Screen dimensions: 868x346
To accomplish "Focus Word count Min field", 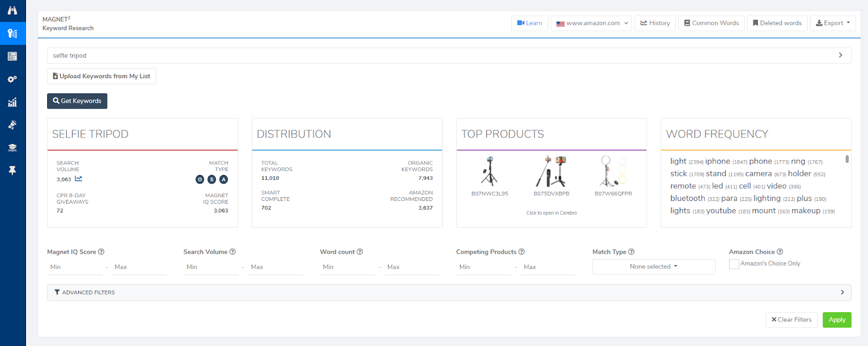I will tap(347, 267).
